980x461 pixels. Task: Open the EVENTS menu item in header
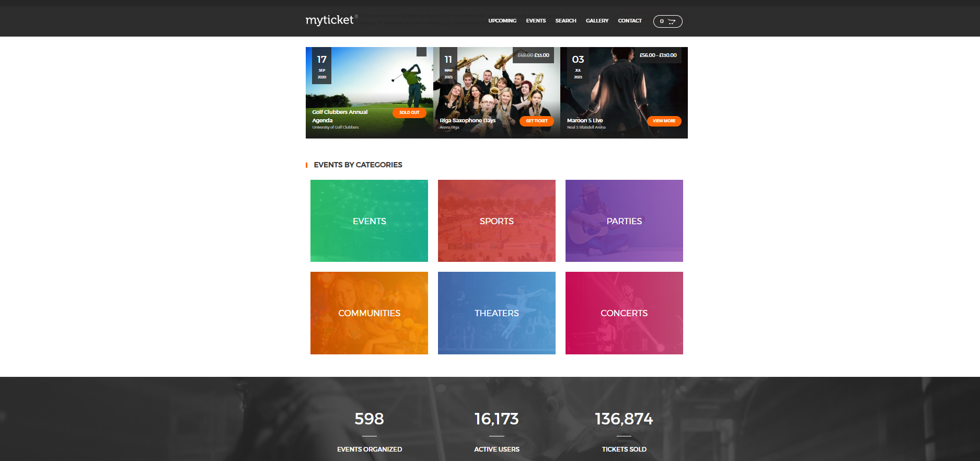(536, 21)
